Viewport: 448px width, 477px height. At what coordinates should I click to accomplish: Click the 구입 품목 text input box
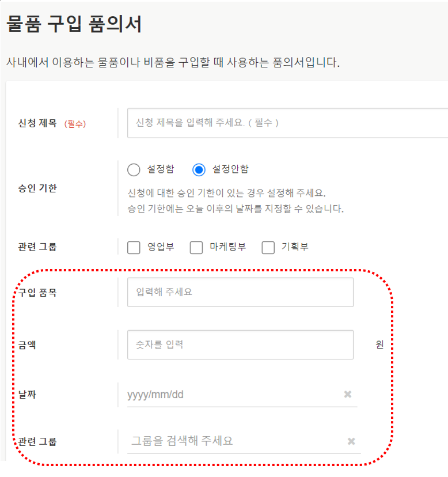coord(240,292)
